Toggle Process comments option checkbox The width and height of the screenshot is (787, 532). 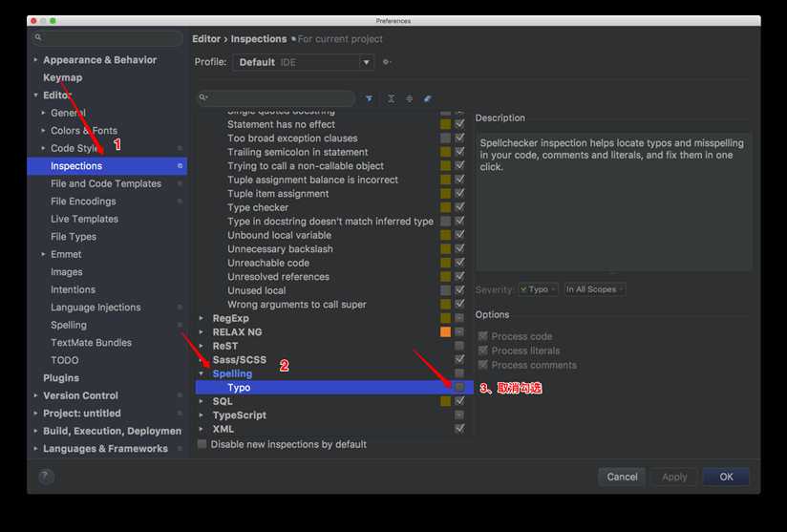coord(483,364)
